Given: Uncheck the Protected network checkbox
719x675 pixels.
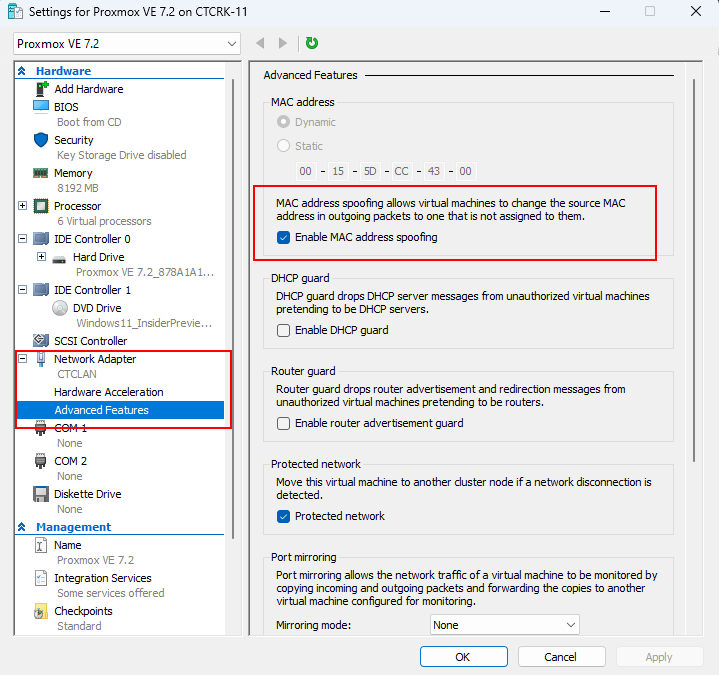Looking at the screenshot, I should (283, 516).
